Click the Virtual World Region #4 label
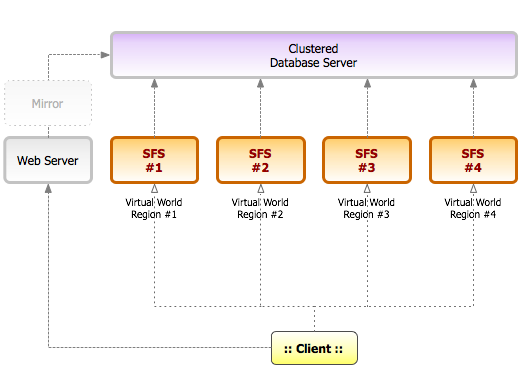 (x=473, y=208)
